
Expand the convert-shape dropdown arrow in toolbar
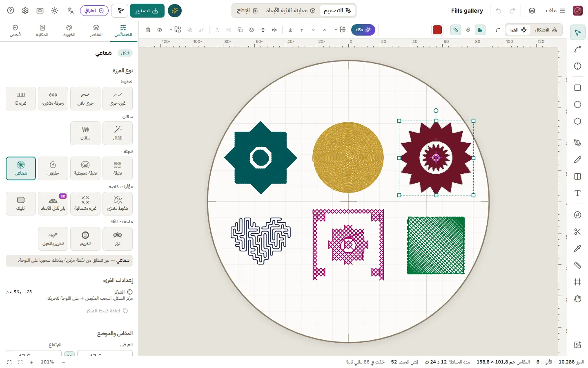(171, 30)
